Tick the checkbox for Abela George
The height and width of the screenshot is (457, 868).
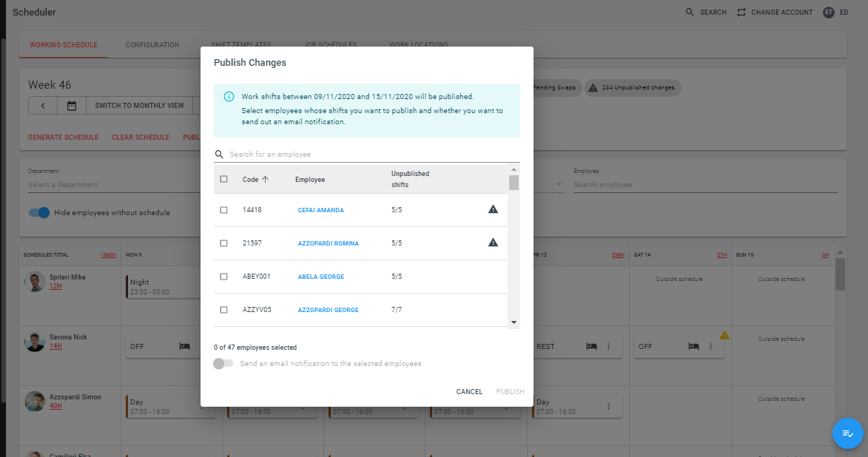(x=223, y=277)
